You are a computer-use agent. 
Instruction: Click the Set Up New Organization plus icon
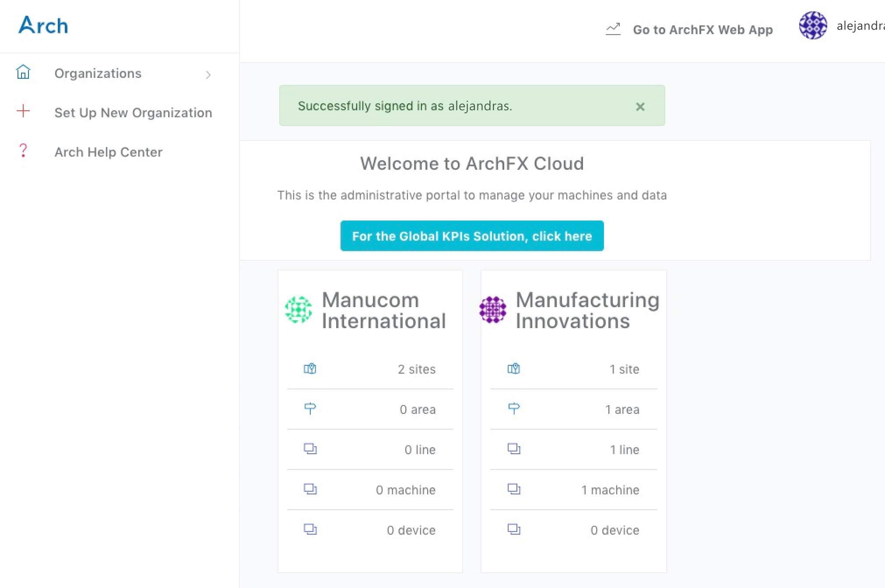click(x=22, y=113)
